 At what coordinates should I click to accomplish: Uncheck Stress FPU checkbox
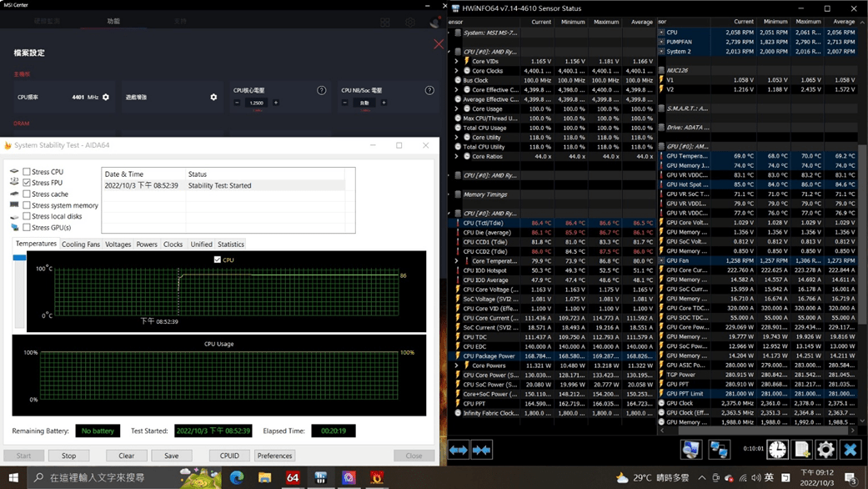(x=27, y=183)
